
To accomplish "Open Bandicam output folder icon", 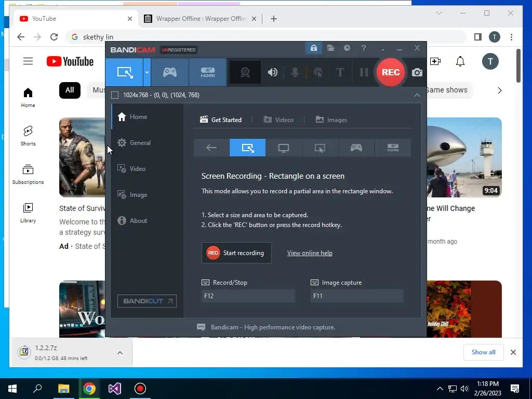I will (x=330, y=48).
